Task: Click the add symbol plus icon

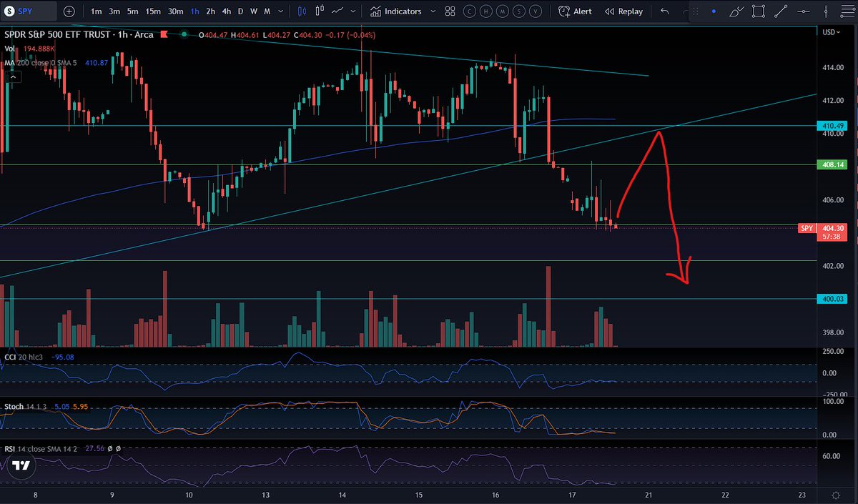Action: tap(69, 11)
